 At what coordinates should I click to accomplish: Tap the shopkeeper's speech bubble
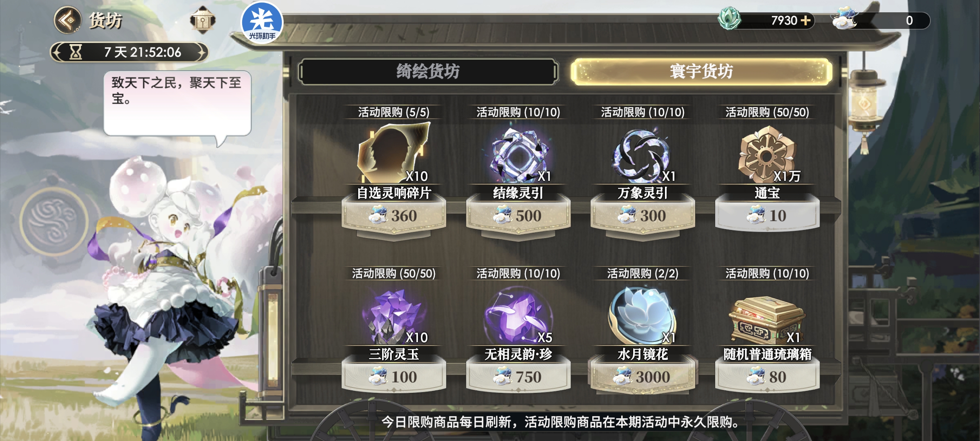pyautogui.click(x=177, y=103)
